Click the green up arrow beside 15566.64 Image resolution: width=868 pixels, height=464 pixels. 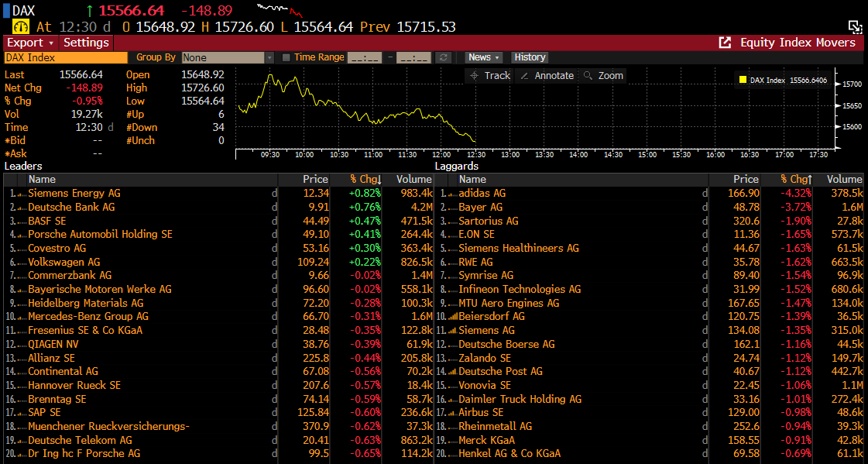[91, 11]
